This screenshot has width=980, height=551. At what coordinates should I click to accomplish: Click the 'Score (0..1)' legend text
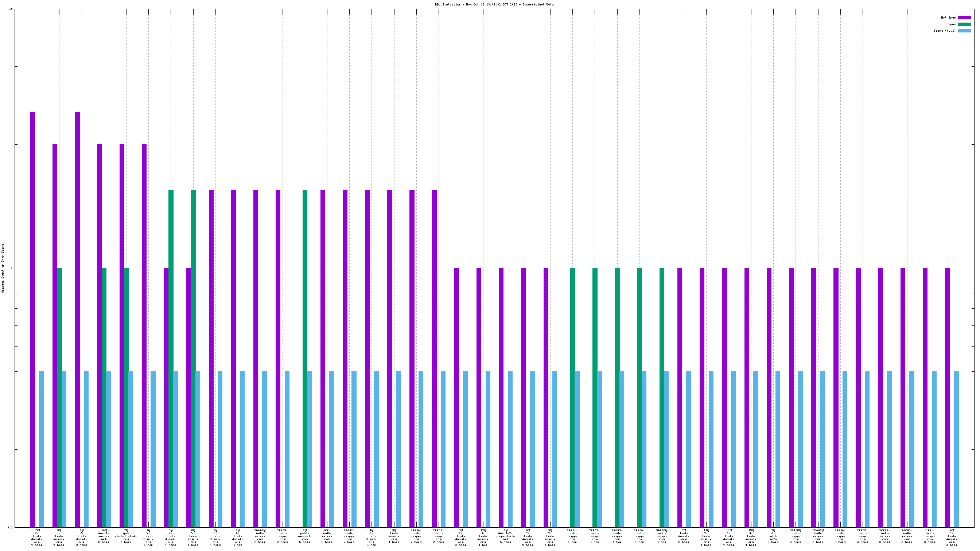[944, 31]
